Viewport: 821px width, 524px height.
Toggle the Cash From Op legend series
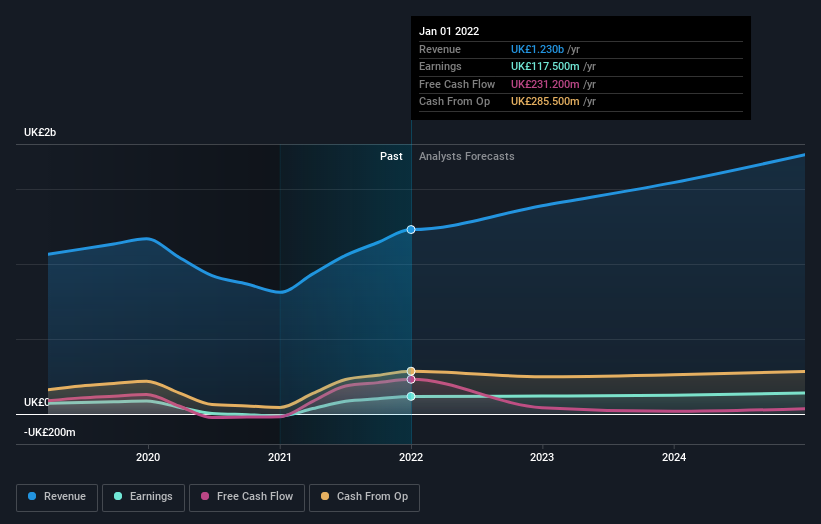tap(364, 497)
